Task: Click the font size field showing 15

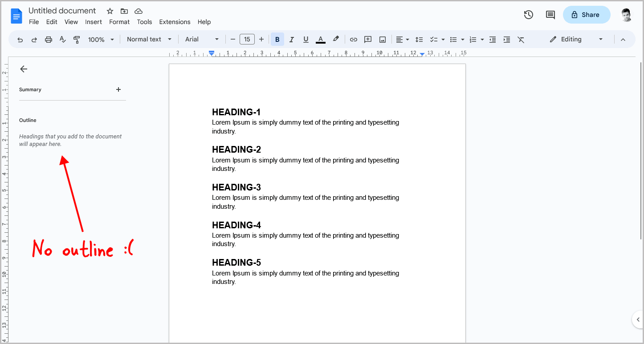Action: [x=247, y=39]
